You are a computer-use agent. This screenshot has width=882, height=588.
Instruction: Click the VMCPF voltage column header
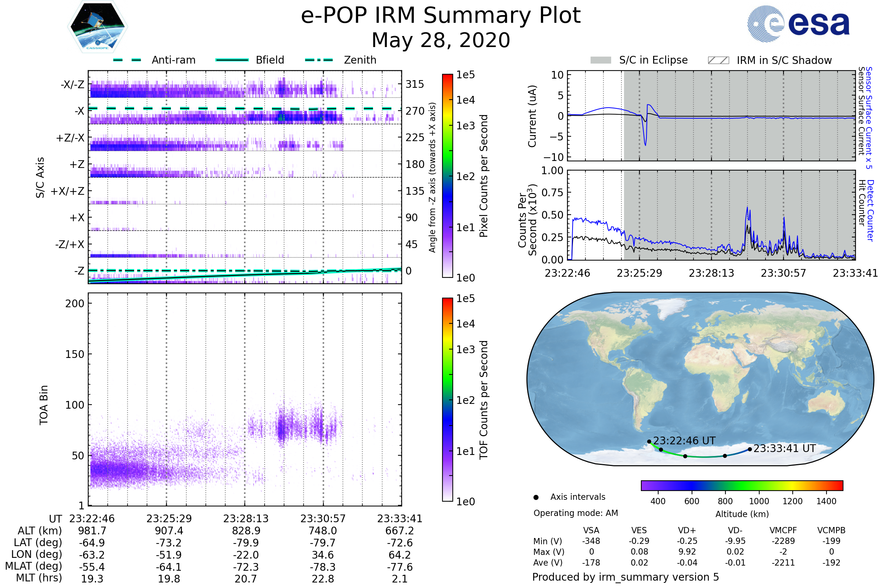click(x=783, y=530)
